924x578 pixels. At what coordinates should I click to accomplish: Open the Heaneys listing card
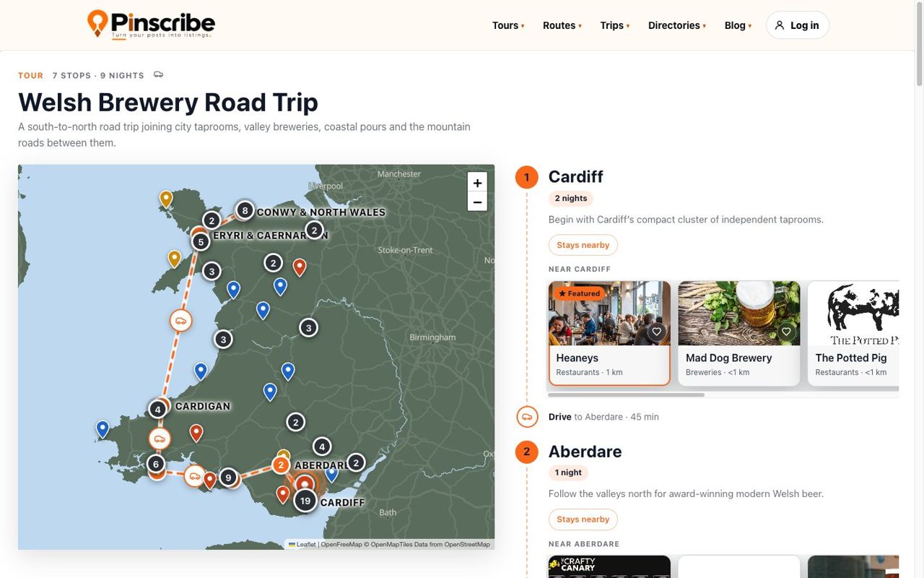pos(609,333)
